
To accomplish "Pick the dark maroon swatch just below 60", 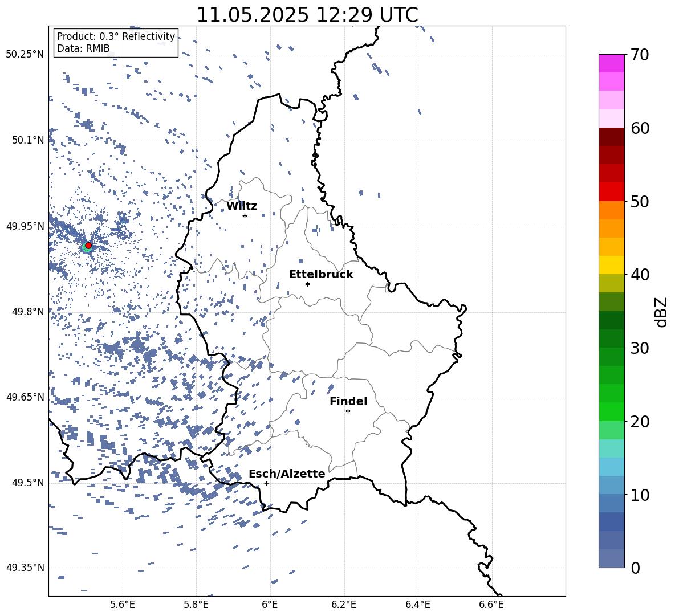I will [x=612, y=137].
